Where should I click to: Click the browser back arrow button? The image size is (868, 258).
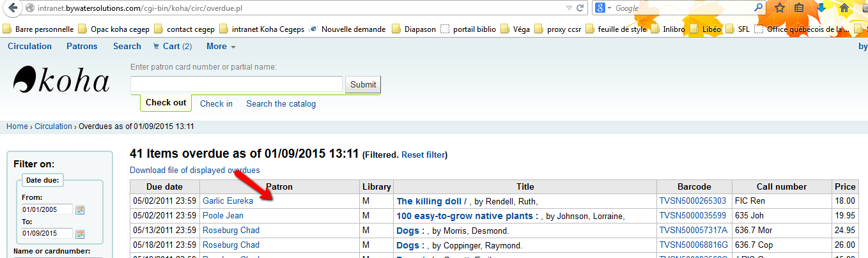[x=12, y=9]
